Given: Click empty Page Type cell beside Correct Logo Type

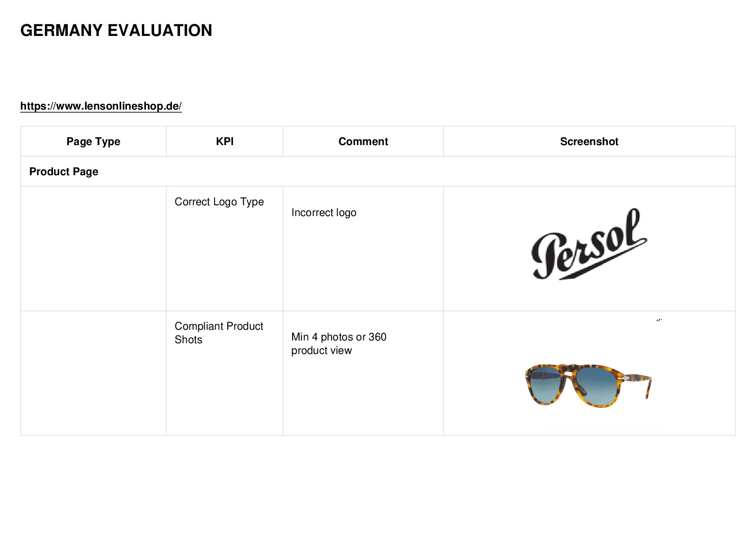Looking at the screenshot, I should tap(93, 248).
